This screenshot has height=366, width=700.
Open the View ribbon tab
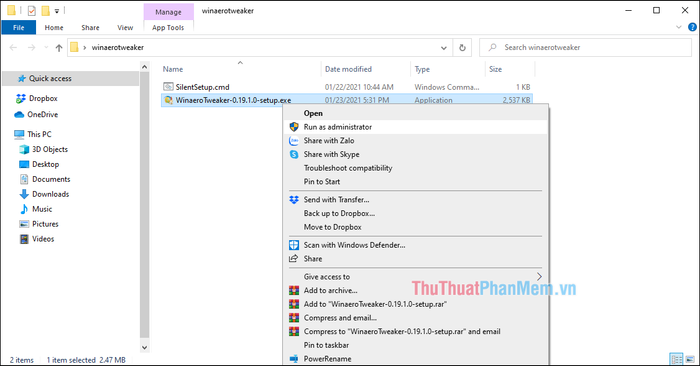[x=125, y=27]
